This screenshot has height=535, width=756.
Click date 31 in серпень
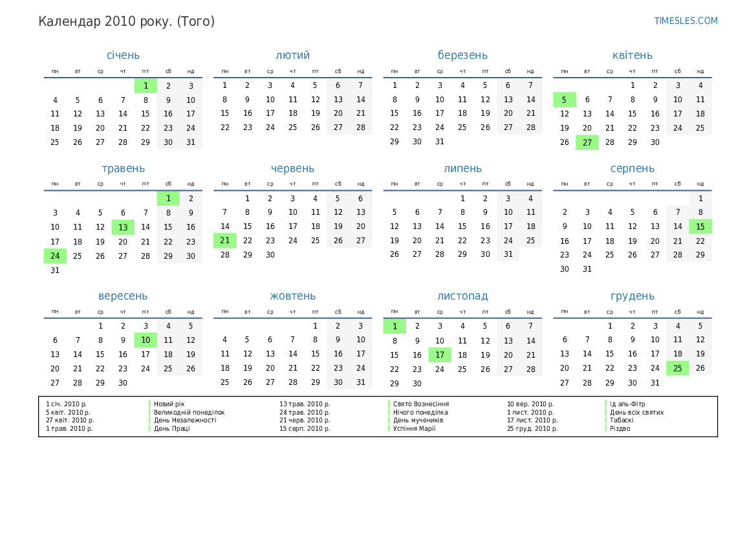point(587,269)
